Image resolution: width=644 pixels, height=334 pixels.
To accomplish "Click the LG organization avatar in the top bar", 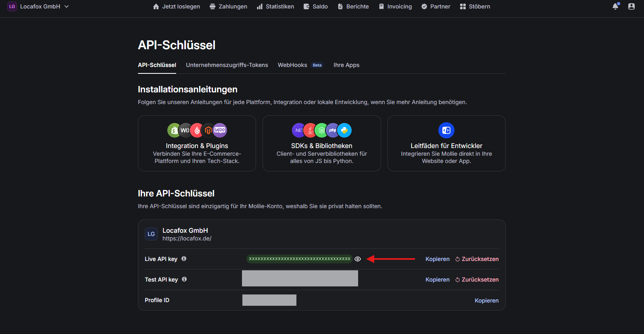I will 12,6.
